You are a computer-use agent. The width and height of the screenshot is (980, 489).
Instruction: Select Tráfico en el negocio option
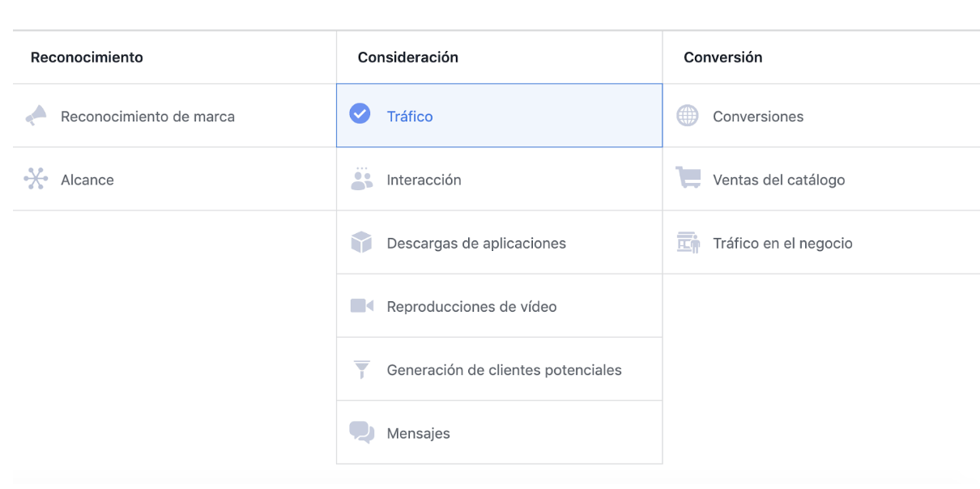coord(782,243)
